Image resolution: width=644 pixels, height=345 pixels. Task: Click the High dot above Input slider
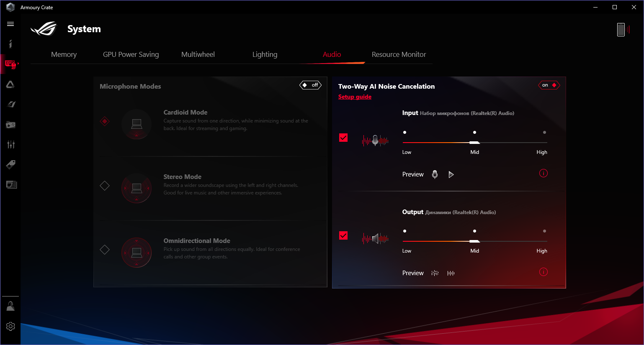tap(544, 132)
